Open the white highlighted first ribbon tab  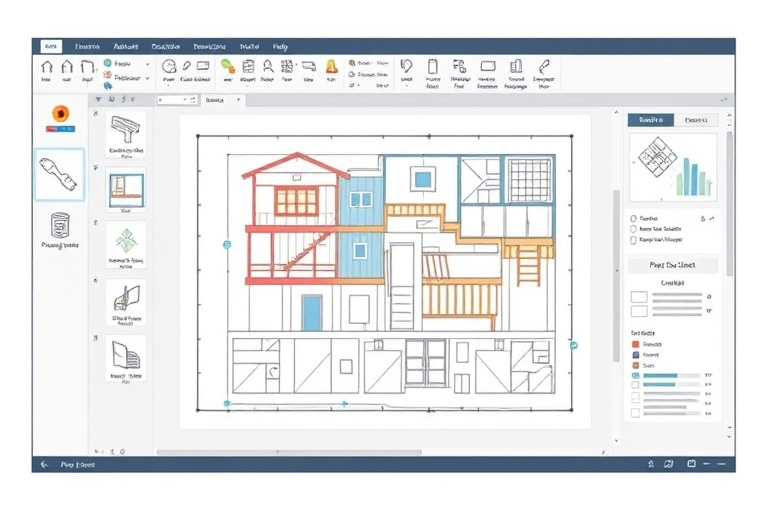click(x=51, y=47)
